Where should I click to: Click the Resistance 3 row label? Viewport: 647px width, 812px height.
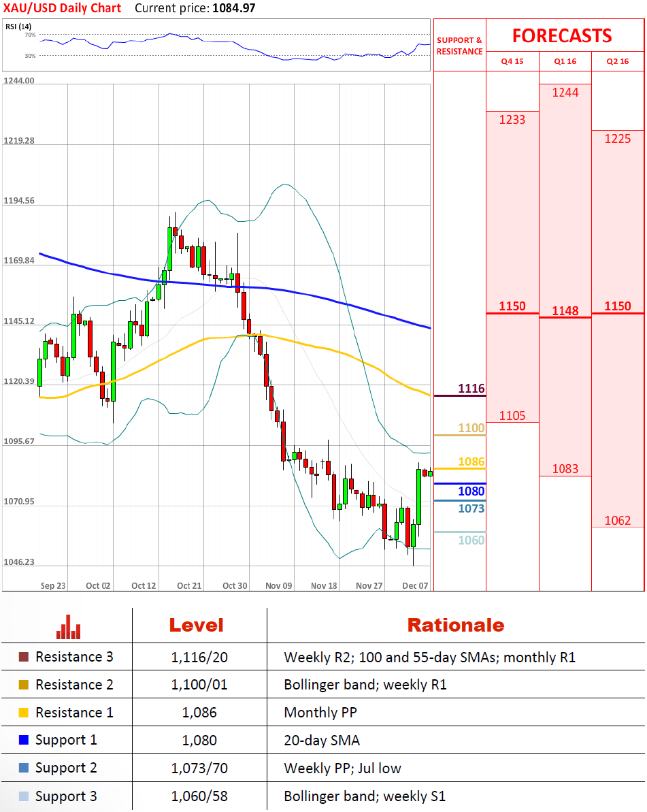click(74, 657)
